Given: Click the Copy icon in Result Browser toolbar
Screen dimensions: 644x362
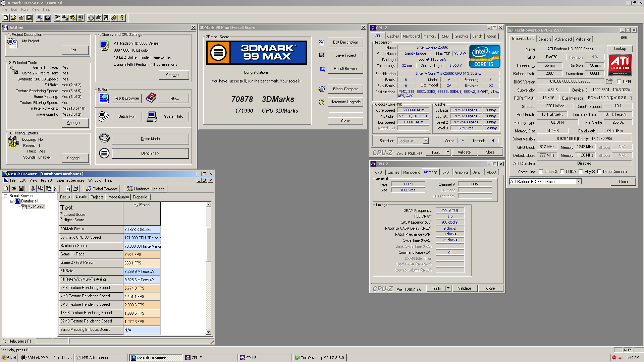Looking at the screenshot, I should click(41, 189).
